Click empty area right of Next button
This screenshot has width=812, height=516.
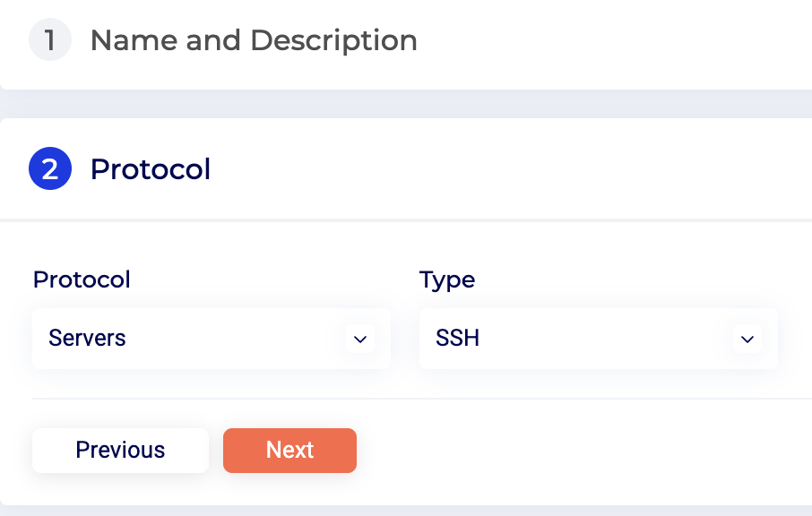point(583,451)
